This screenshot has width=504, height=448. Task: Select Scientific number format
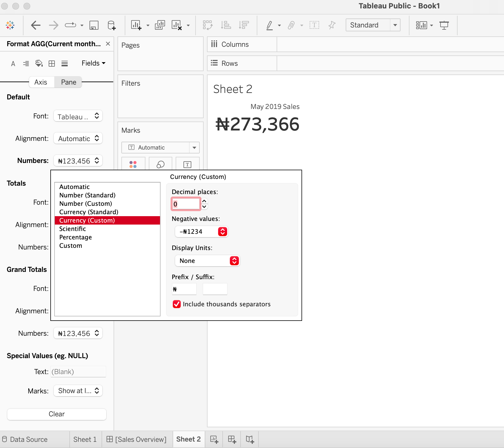coord(107,229)
